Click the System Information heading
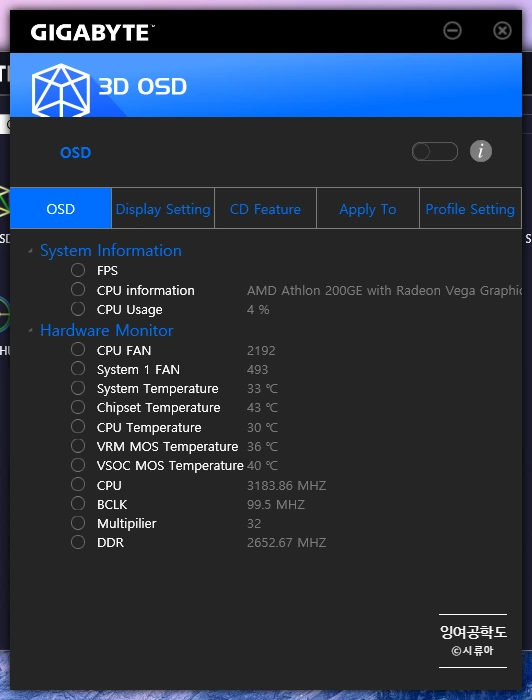The height and width of the screenshot is (700, 532). (x=111, y=251)
